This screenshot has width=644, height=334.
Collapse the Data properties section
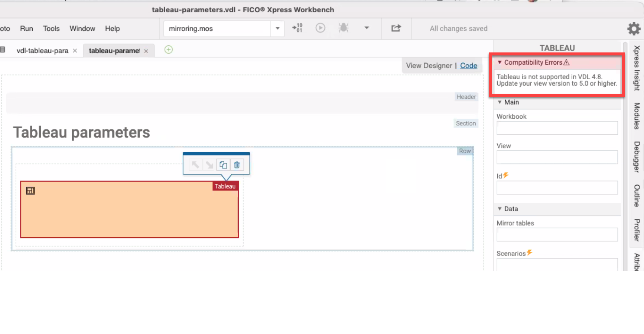pyautogui.click(x=500, y=209)
